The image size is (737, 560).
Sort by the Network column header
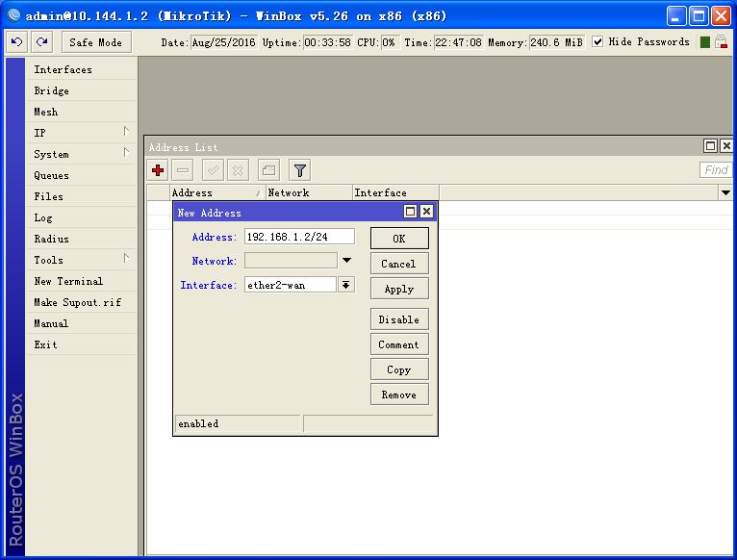[309, 192]
